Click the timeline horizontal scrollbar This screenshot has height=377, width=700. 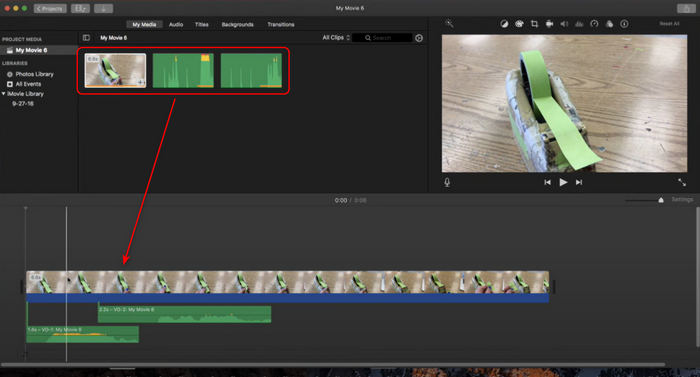tap(333, 364)
